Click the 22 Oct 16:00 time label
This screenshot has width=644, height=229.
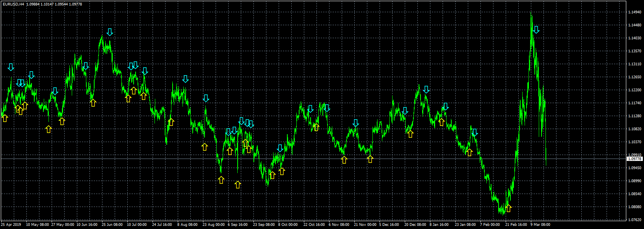tap(314, 225)
